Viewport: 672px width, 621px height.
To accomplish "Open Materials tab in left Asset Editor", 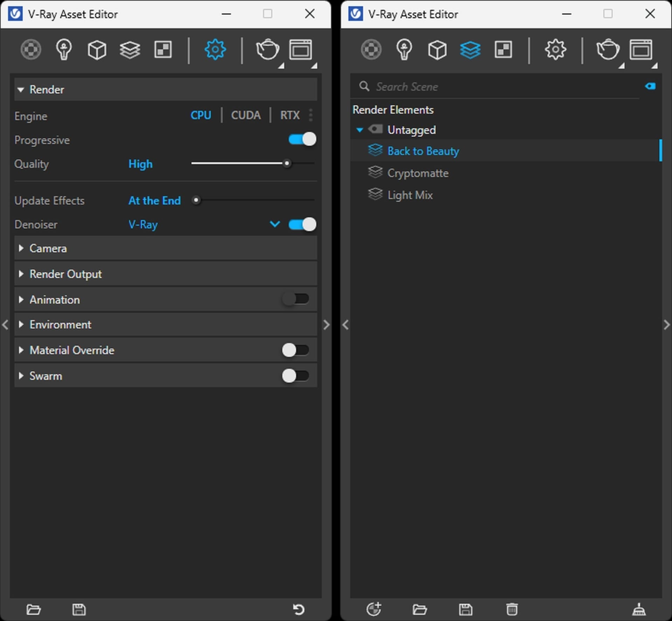I will [x=31, y=49].
